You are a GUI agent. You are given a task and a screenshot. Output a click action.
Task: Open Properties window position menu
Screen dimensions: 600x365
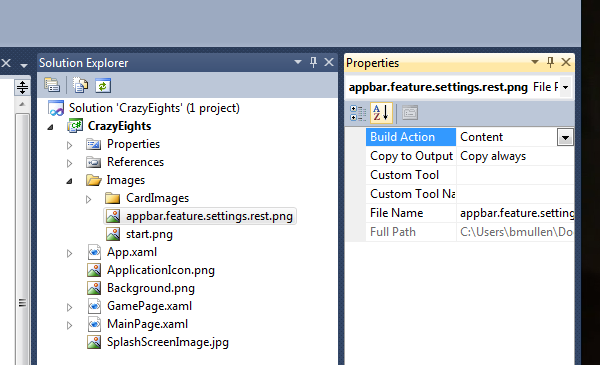pyautogui.click(x=535, y=62)
